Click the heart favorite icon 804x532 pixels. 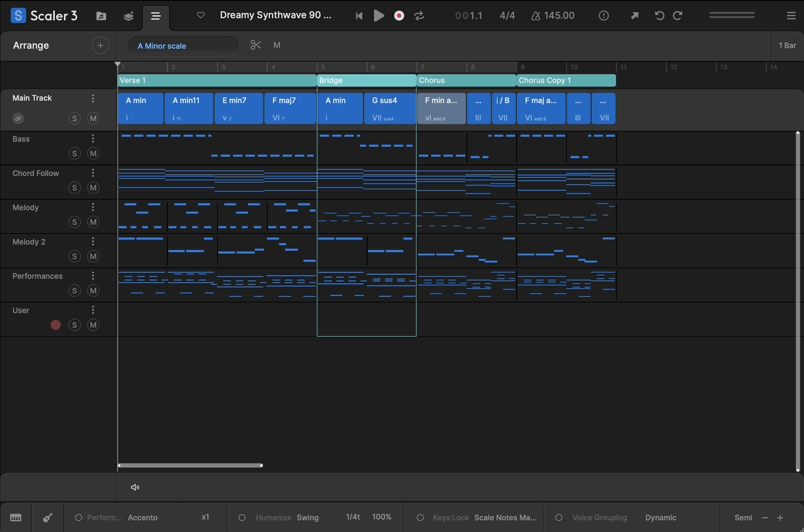click(x=201, y=15)
